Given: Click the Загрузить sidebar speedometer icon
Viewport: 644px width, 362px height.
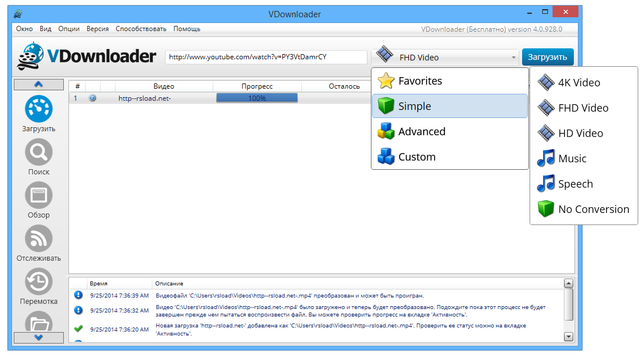Looking at the screenshot, I should point(39,109).
